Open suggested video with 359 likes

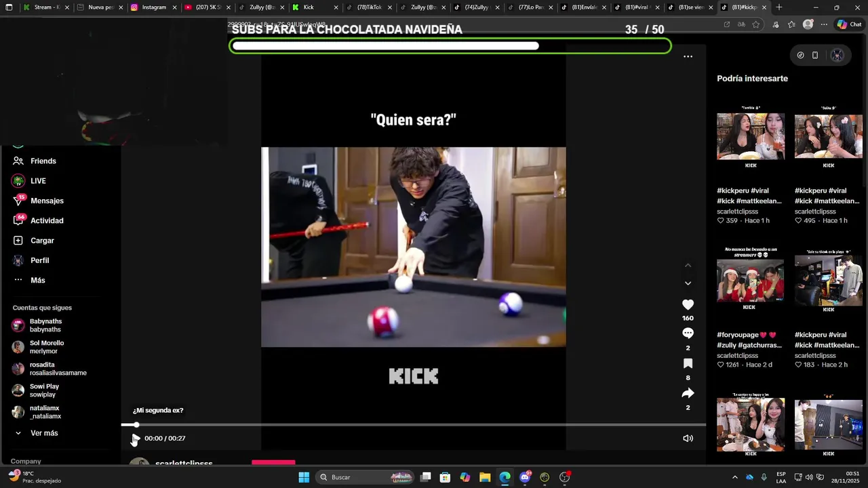click(751, 137)
